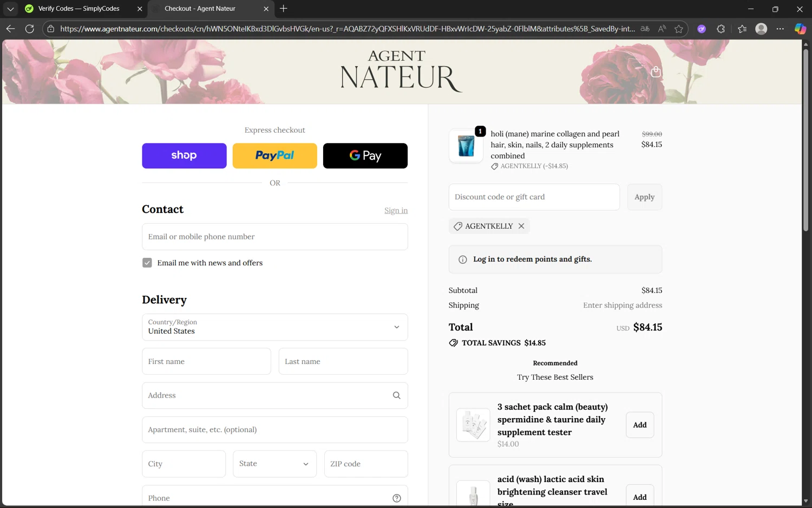The width and height of the screenshot is (812, 508).
Task: Click the Discount code or gift card field
Action: coord(534,197)
